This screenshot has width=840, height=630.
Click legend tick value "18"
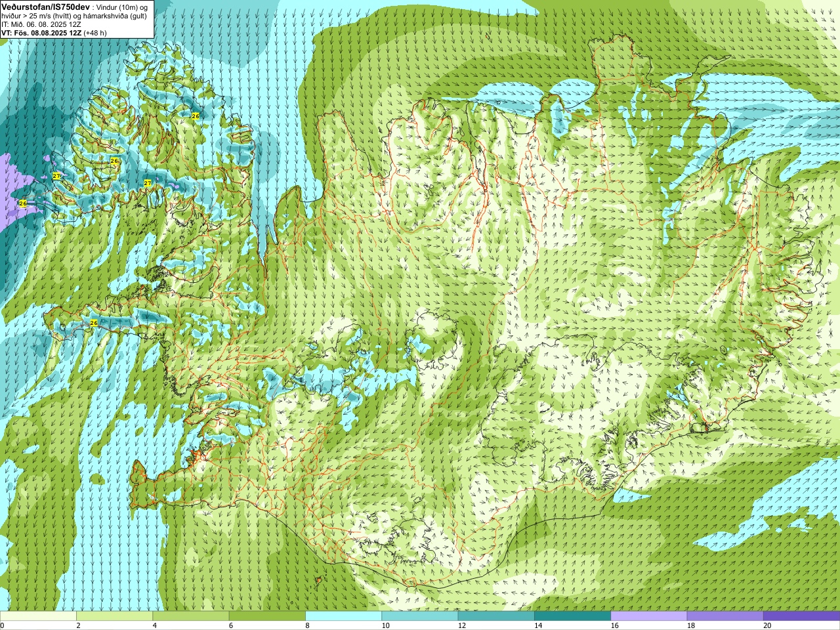690,625
